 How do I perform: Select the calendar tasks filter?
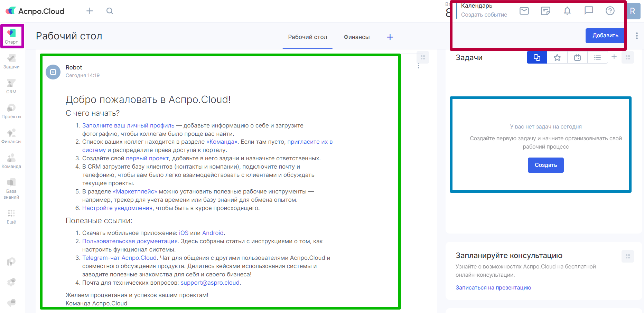tap(577, 58)
